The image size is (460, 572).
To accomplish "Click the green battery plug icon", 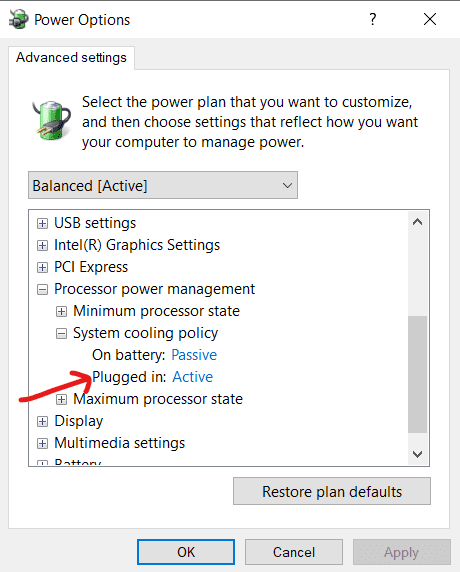I will (x=52, y=120).
